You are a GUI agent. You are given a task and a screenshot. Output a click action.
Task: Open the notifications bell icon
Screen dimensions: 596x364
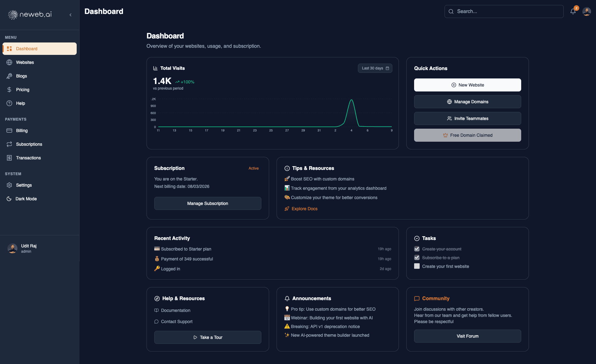click(x=573, y=11)
